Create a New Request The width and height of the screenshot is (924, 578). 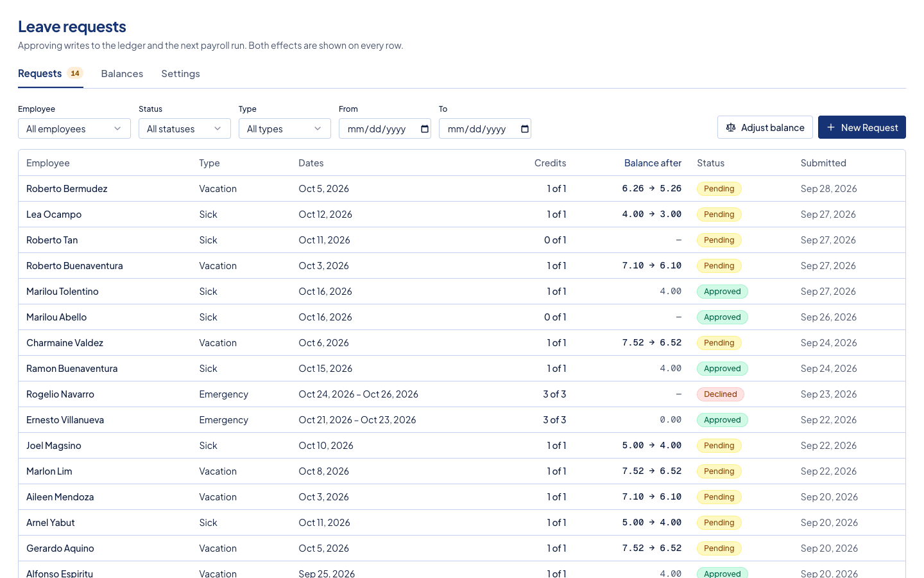(862, 127)
